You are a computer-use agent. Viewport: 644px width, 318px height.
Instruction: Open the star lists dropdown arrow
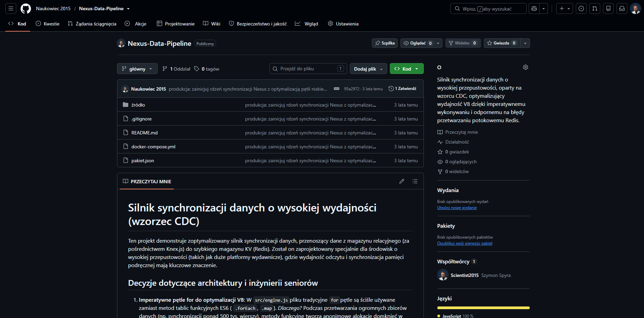525,43
